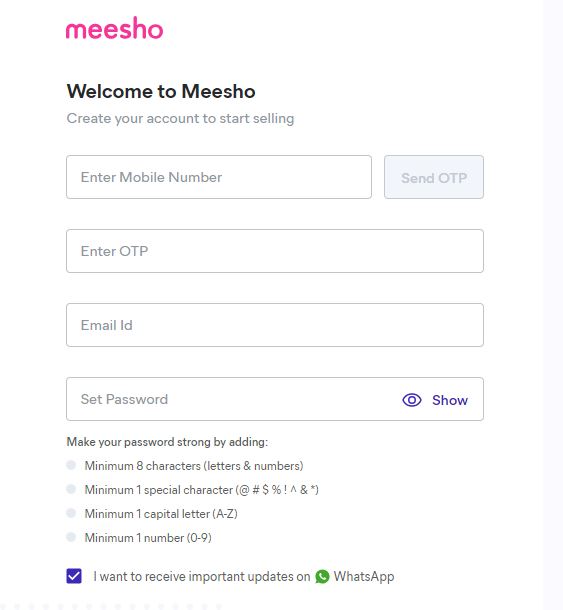Uncheck the WhatsApp updates checkbox
The height and width of the screenshot is (610, 563).
pos(74,576)
